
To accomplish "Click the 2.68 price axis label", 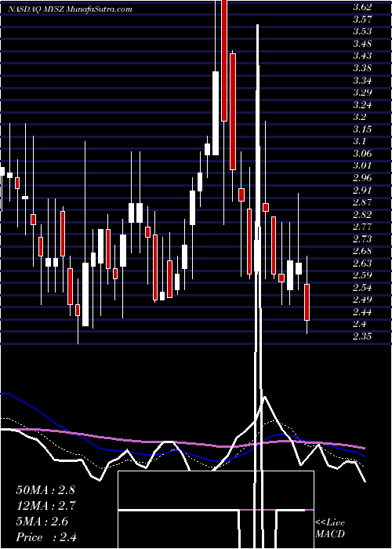I will click(x=362, y=251).
